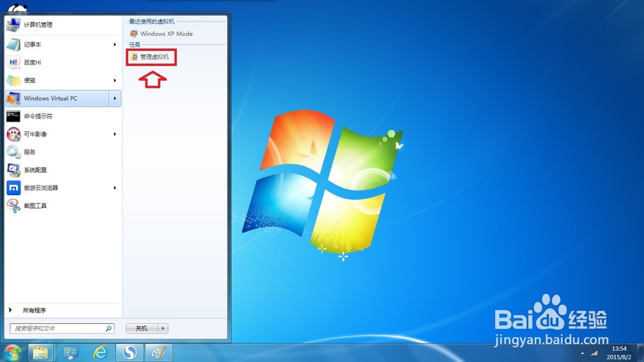Expand 便笺 jump list arrow
Viewport: 644px width, 362px height.
tap(115, 81)
